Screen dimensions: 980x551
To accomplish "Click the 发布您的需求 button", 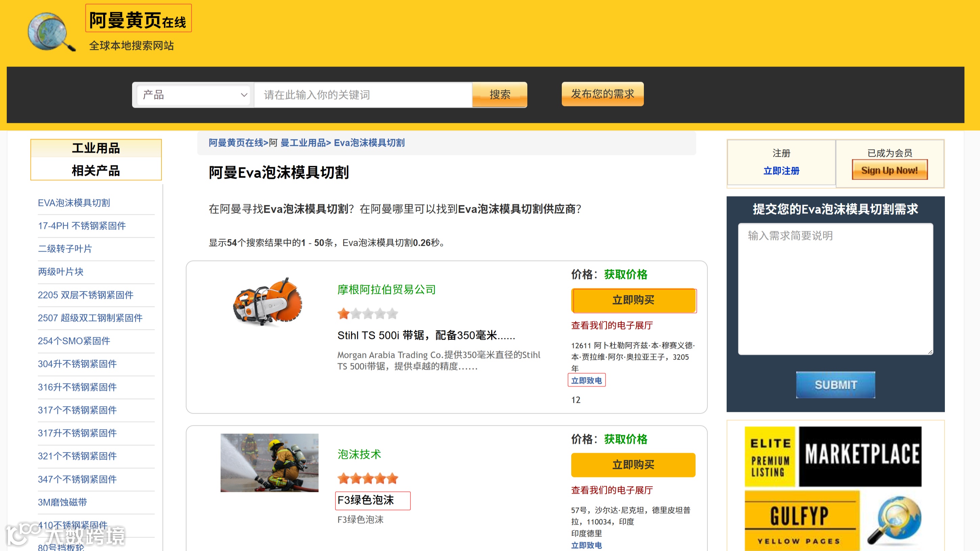I will pyautogui.click(x=602, y=94).
